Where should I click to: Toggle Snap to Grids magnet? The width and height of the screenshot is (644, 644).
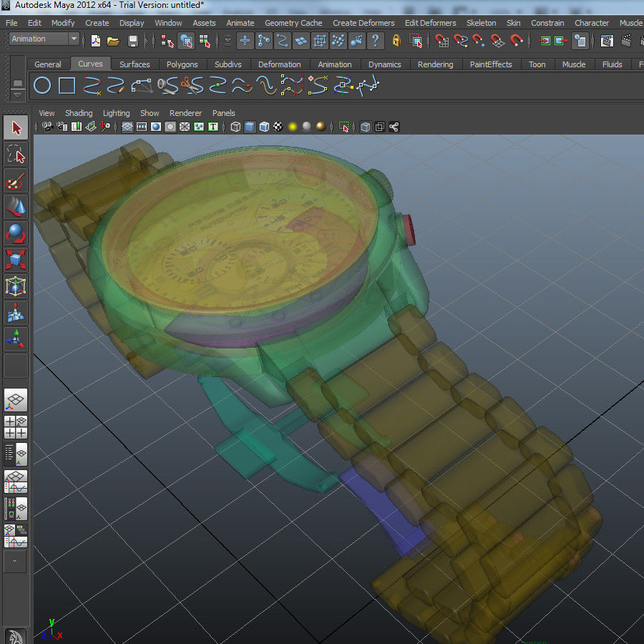tap(441, 41)
